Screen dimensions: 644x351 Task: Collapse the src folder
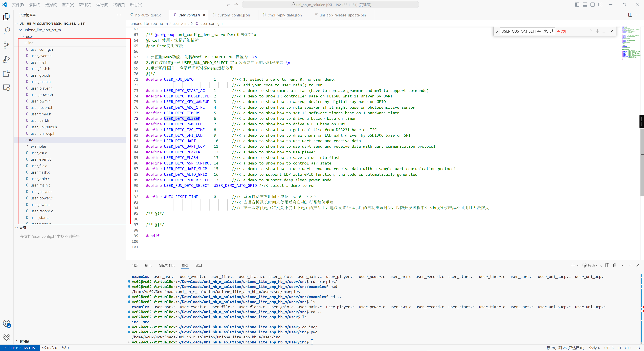(25, 140)
